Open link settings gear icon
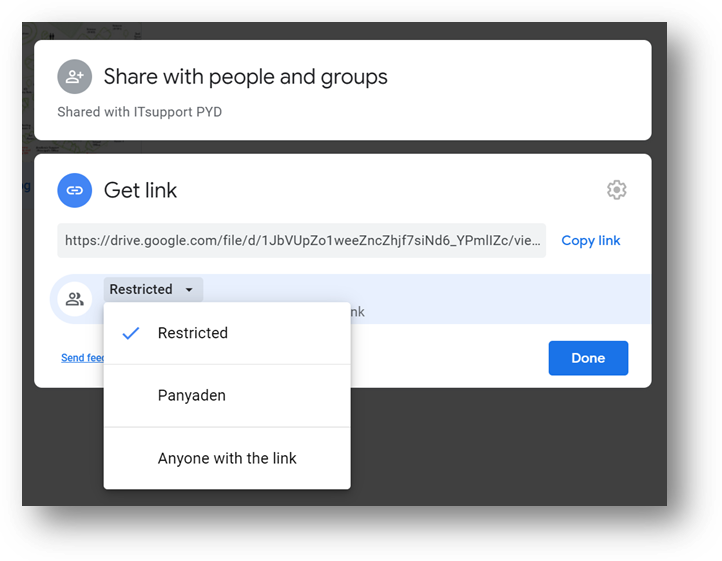The height and width of the screenshot is (561, 722). click(617, 190)
